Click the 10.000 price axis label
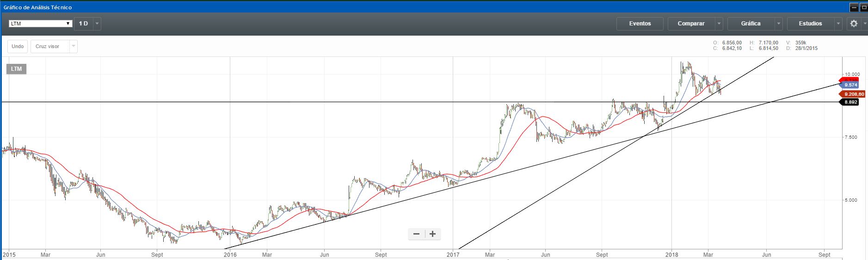The image size is (868, 260). coord(852,74)
